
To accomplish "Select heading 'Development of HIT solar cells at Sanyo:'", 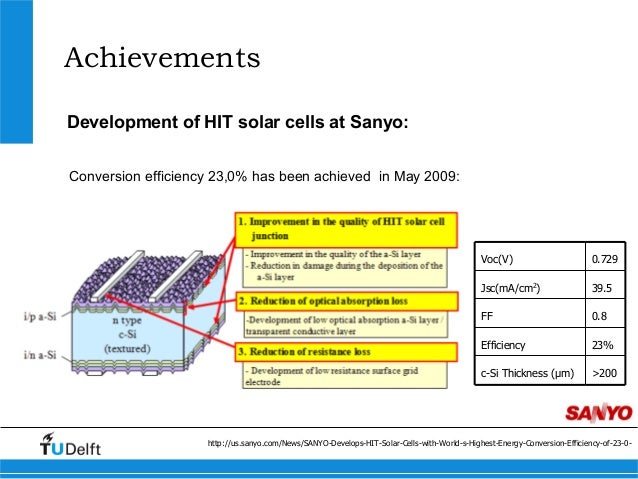I will pos(237,122).
